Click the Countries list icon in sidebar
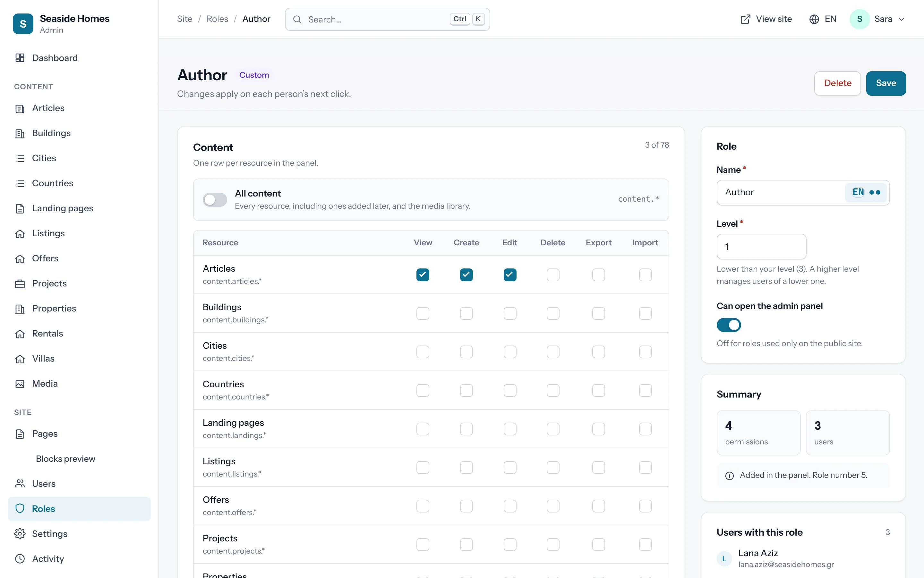924x578 pixels. tap(20, 183)
